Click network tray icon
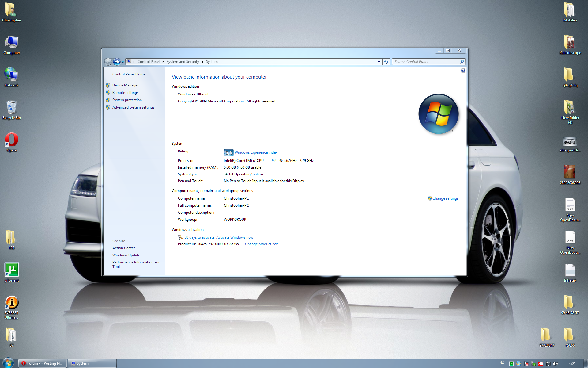Screen dimensions: 588x368 click(548, 364)
